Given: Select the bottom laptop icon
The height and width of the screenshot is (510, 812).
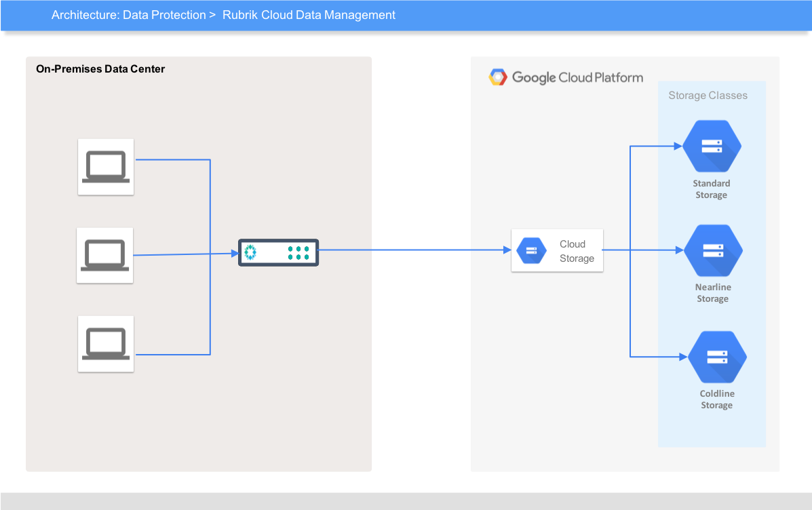Looking at the screenshot, I should pos(106,344).
